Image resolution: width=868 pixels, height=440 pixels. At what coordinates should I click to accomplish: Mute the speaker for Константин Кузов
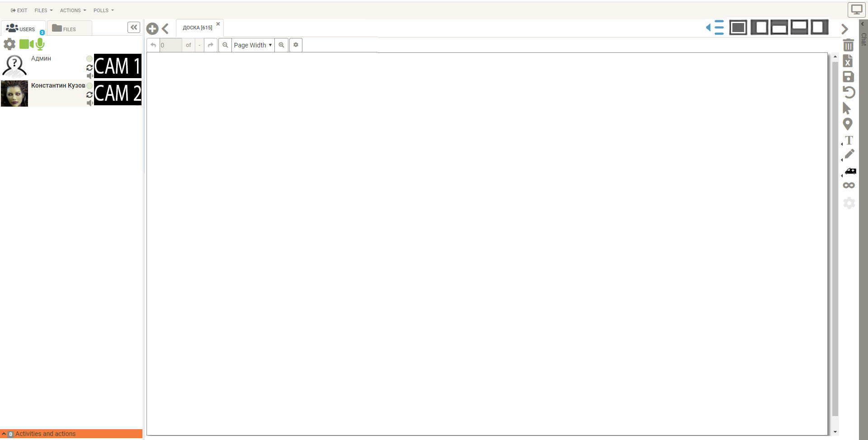pos(90,103)
